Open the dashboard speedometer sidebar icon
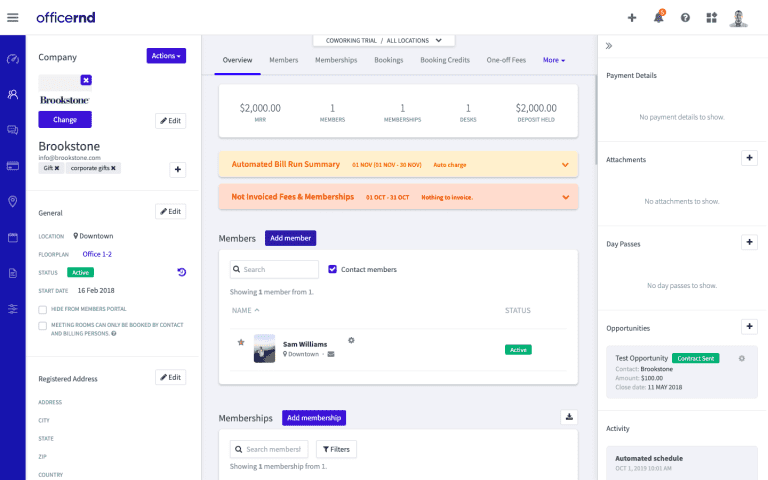This screenshot has height=480, width=768. [x=13, y=59]
